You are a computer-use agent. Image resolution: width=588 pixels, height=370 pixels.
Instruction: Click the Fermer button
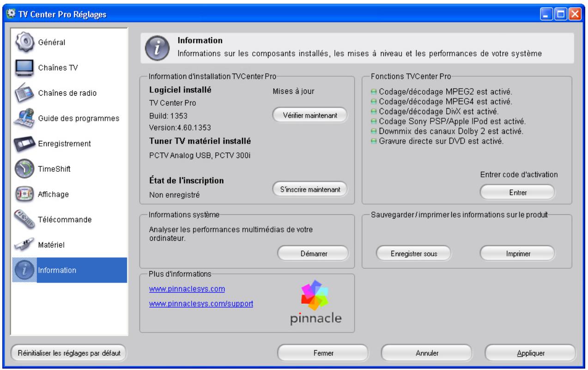pyautogui.click(x=323, y=353)
